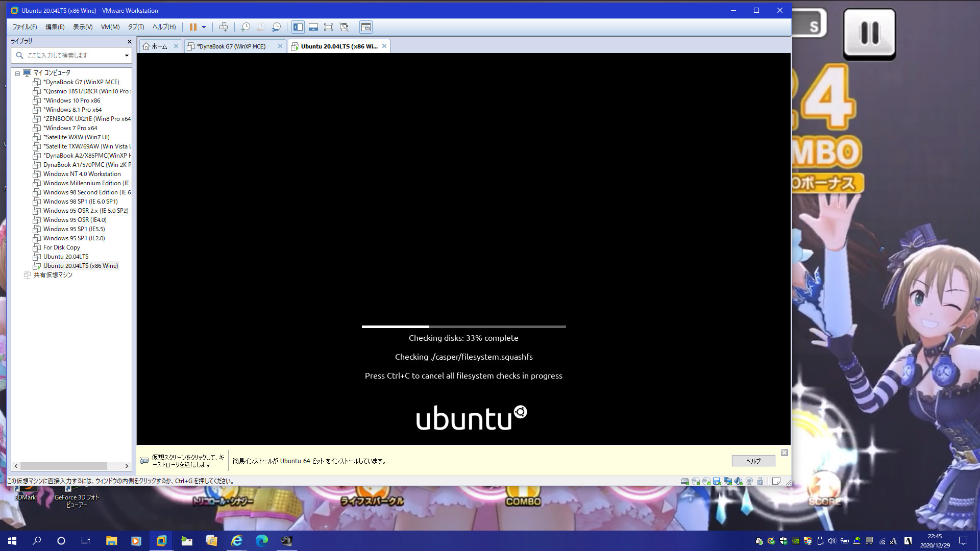Click the library scrollbar left arrow
This screenshot has height=551, width=980.
pos(16,466)
